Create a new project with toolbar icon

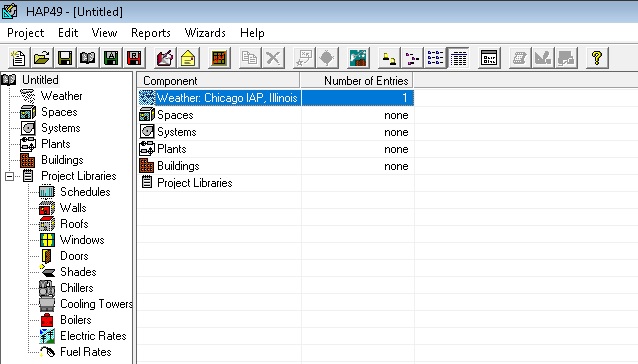18,58
